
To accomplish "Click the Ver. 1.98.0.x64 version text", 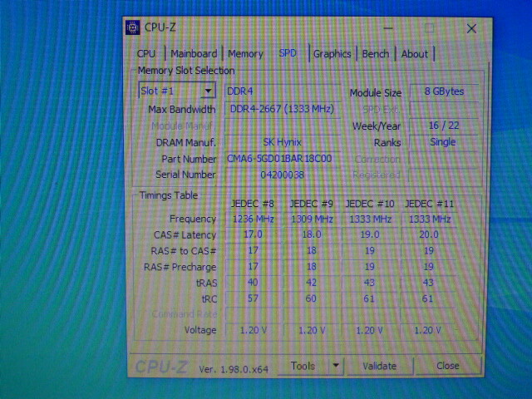I will coord(234,369).
